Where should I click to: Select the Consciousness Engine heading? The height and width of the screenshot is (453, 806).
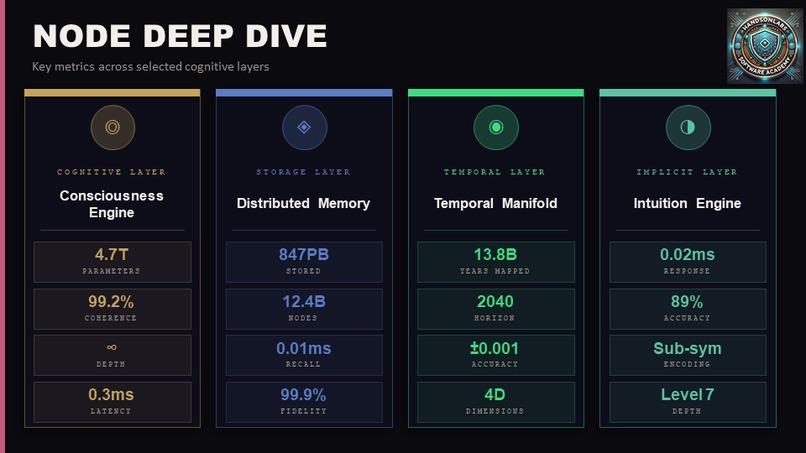pyautogui.click(x=112, y=204)
